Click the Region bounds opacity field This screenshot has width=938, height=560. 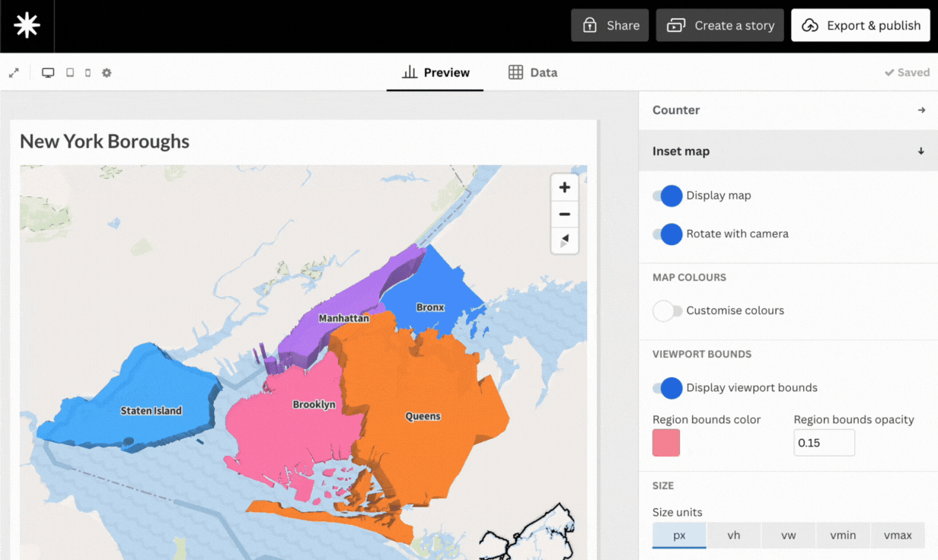[824, 443]
